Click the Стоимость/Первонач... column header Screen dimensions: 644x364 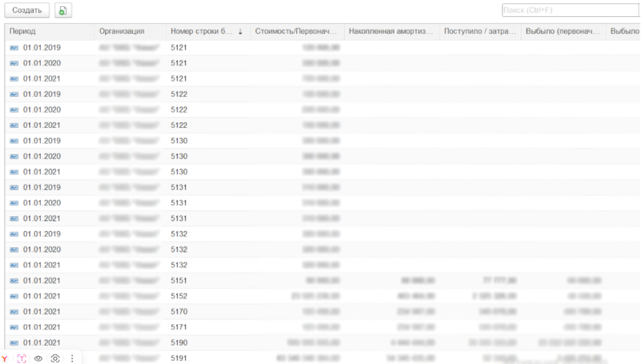[x=296, y=31]
